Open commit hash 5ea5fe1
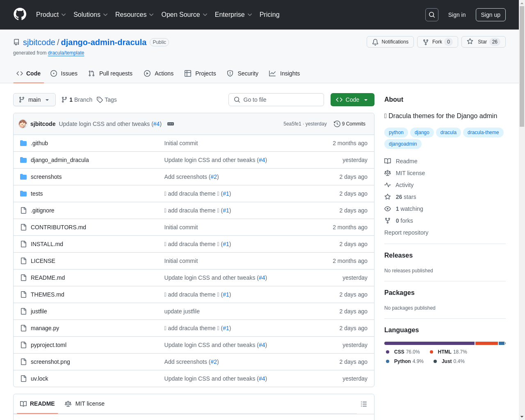The width and height of the screenshot is (525, 420). (292, 124)
